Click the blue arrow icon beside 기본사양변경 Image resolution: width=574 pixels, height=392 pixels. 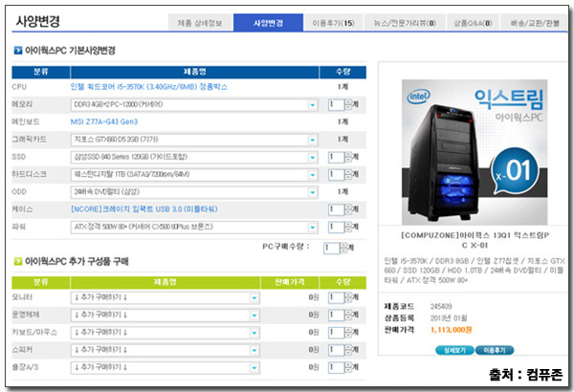(x=18, y=50)
